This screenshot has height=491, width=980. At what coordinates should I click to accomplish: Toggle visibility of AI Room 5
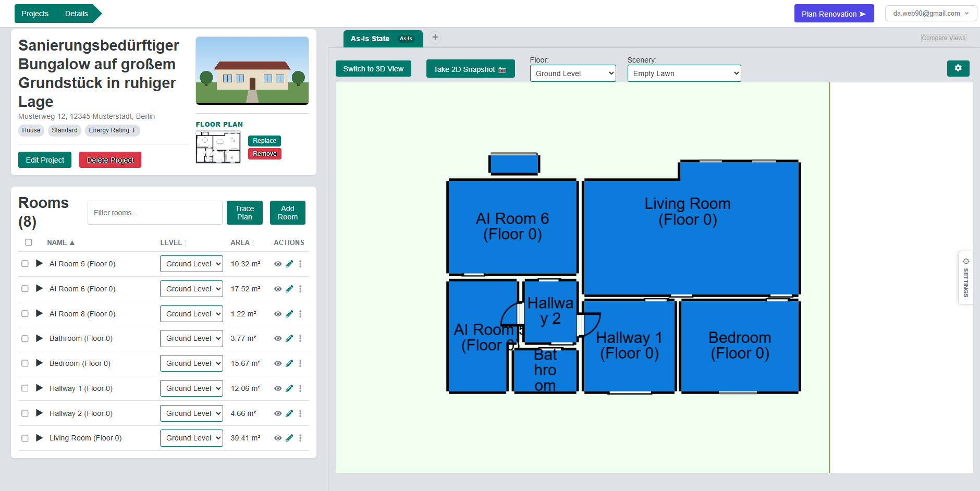pyautogui.click(x=278, y=264)
